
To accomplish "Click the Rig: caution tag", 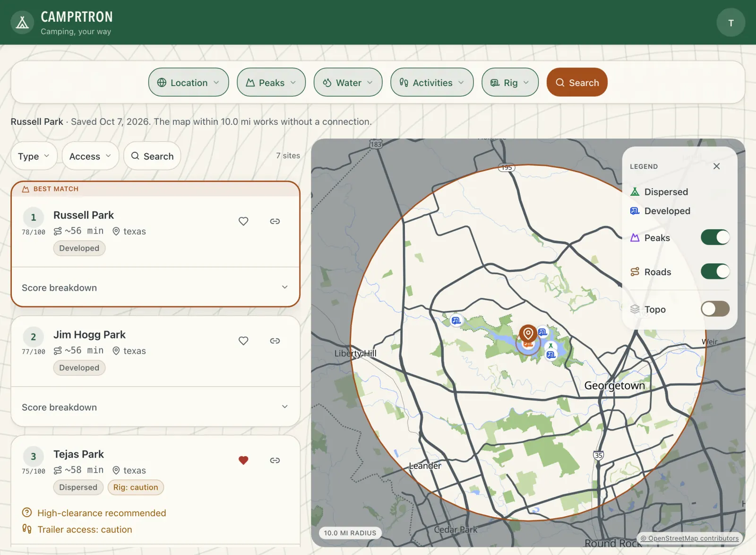I will (x=136, y=487).
